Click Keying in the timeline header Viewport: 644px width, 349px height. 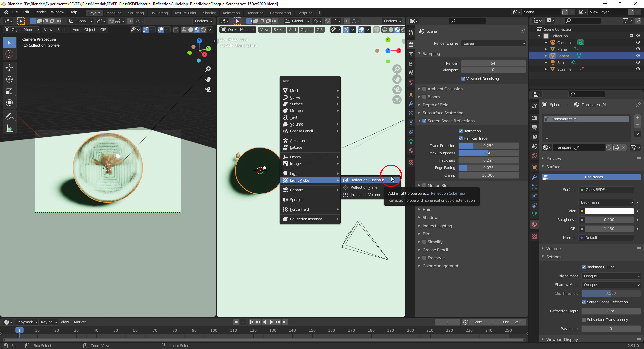[49, 322]
